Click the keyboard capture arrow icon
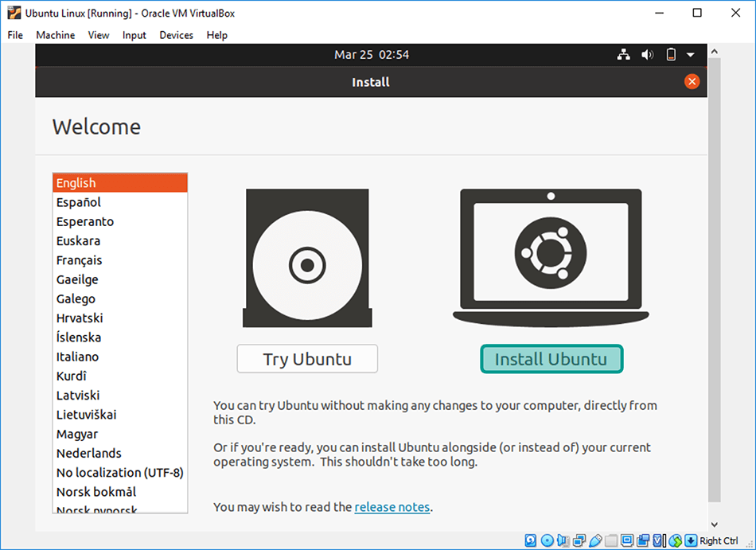 [x=691, y=540]
